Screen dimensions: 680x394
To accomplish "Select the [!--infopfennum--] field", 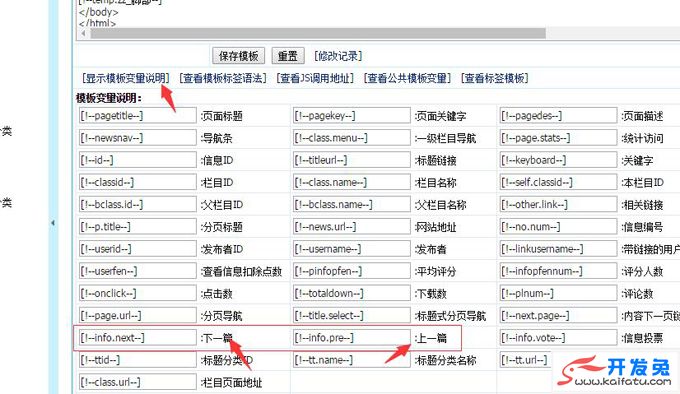I will tap(558, 271).
